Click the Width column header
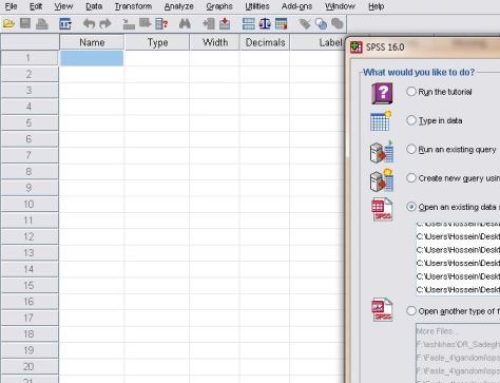The width and height of the screenshot is (500, 383). coord(215,42)
